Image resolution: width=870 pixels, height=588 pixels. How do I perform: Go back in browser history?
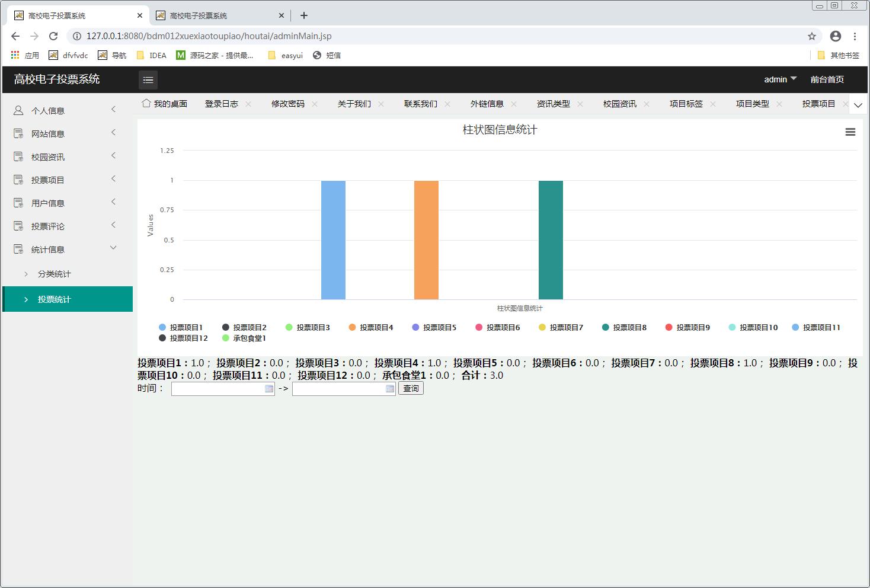15,36
